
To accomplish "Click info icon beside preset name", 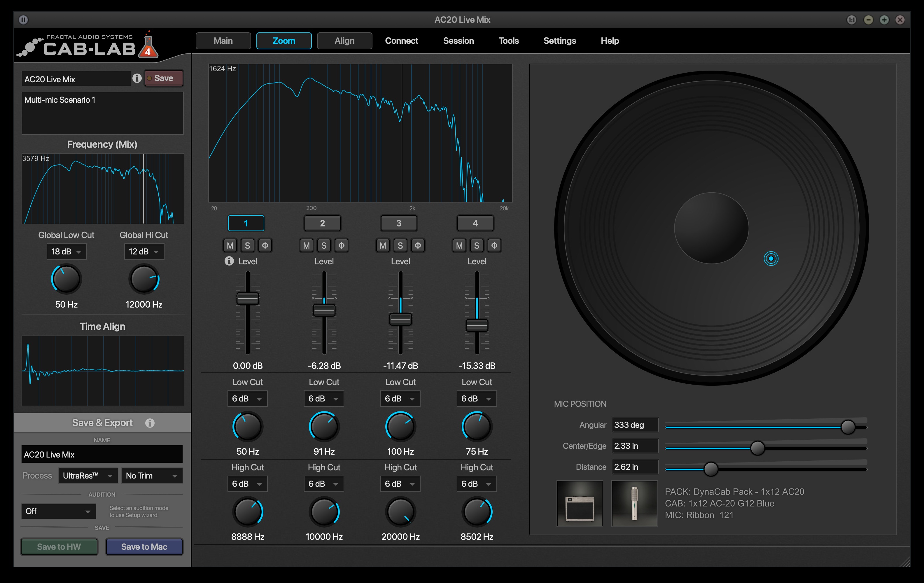I will tap(137, 78).
